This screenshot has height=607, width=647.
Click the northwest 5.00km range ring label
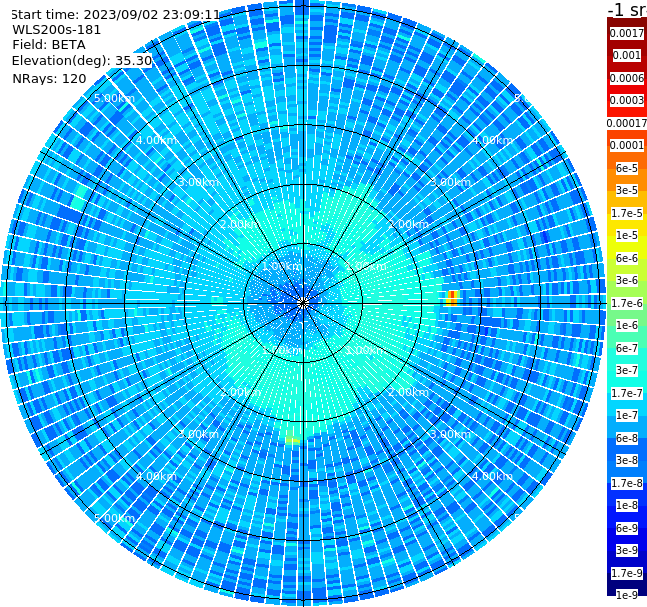click(114, 98)
